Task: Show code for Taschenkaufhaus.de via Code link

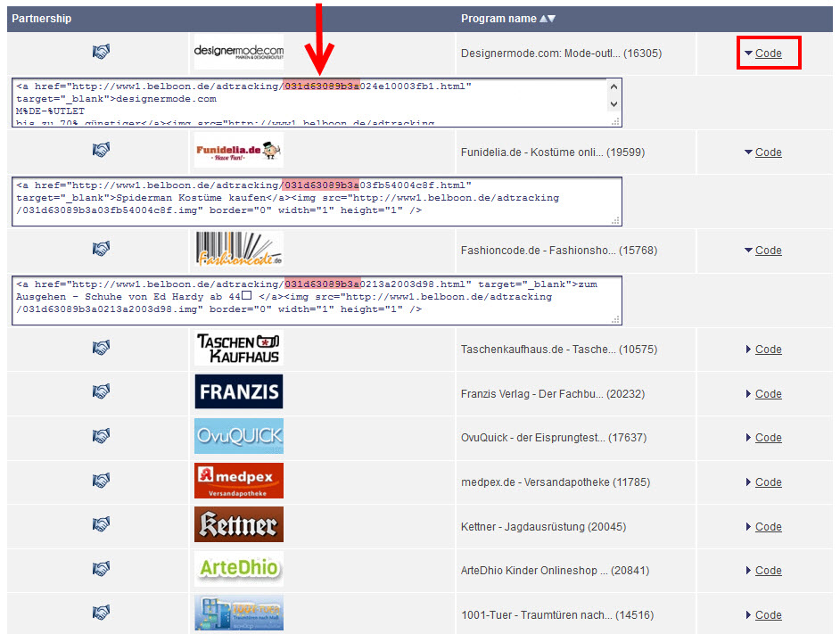Action: pos(768,350)
